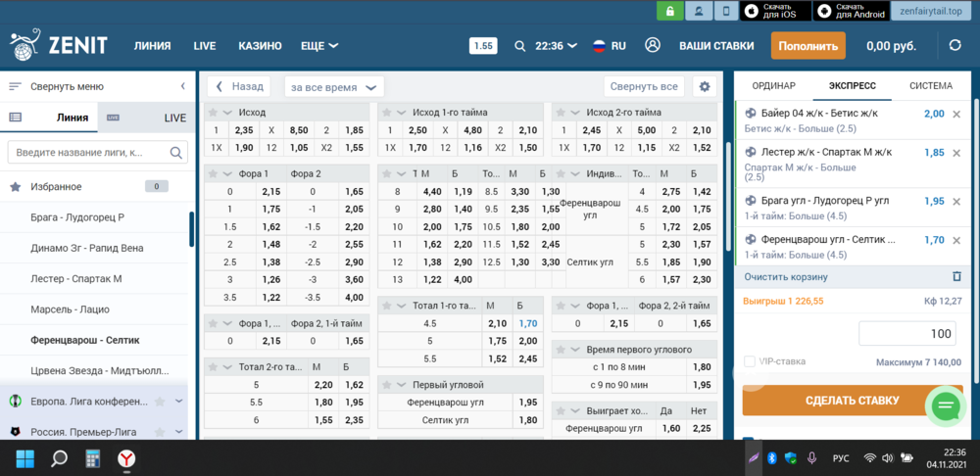Open Динамо Зг - Рапид Вена match
The width and height of the screenshot is (980, 476).
87,248
